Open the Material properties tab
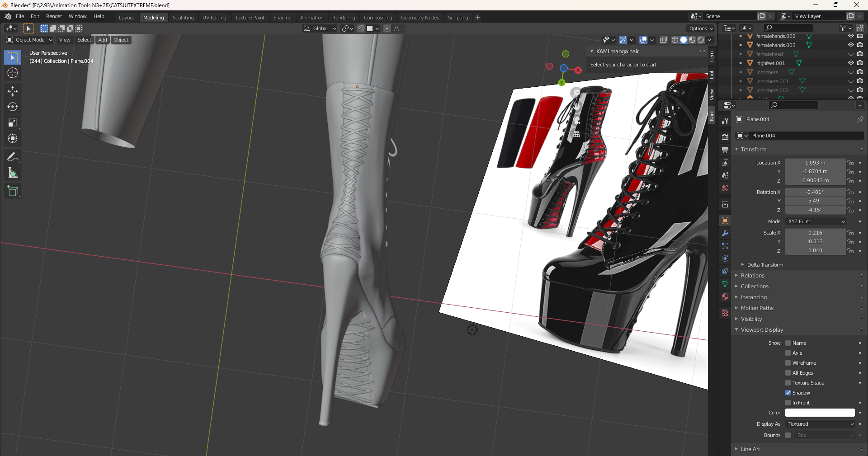This screenshot has width=868, height=456. coord(725,296)
